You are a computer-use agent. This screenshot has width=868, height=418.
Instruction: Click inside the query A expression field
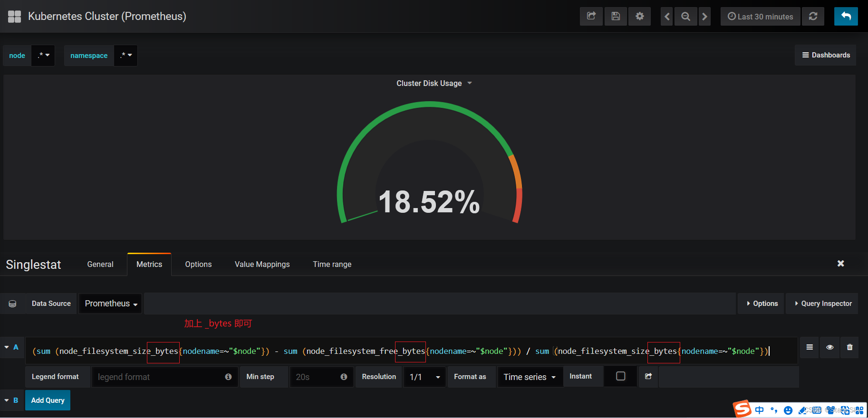[411, 351]
